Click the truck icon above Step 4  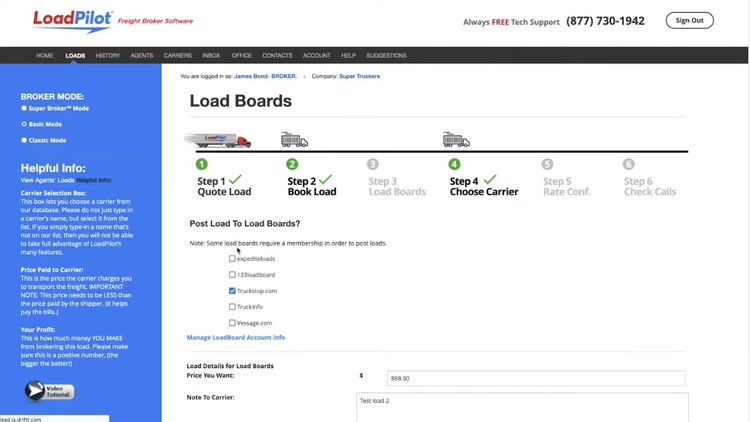tap(456, 139)
